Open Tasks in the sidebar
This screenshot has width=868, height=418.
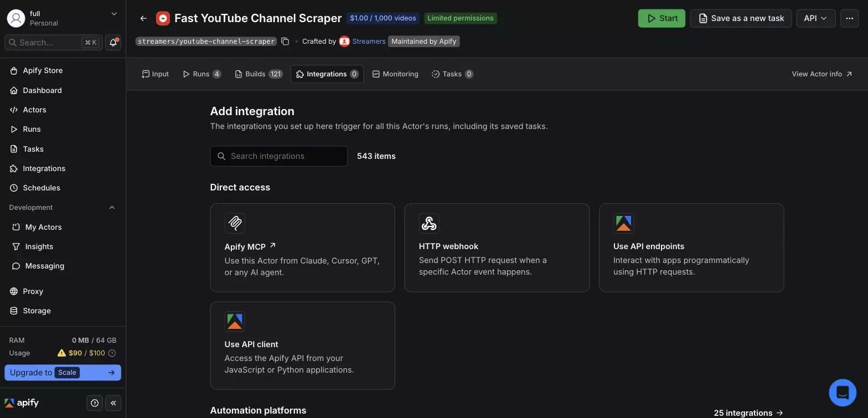coord(63,149)
